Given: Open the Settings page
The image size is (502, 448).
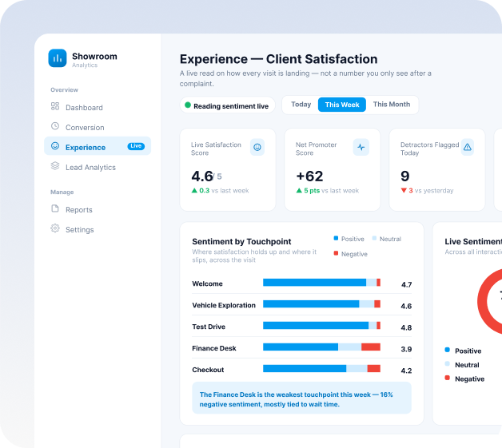Looking at the screenshot, I should point(98,230).
